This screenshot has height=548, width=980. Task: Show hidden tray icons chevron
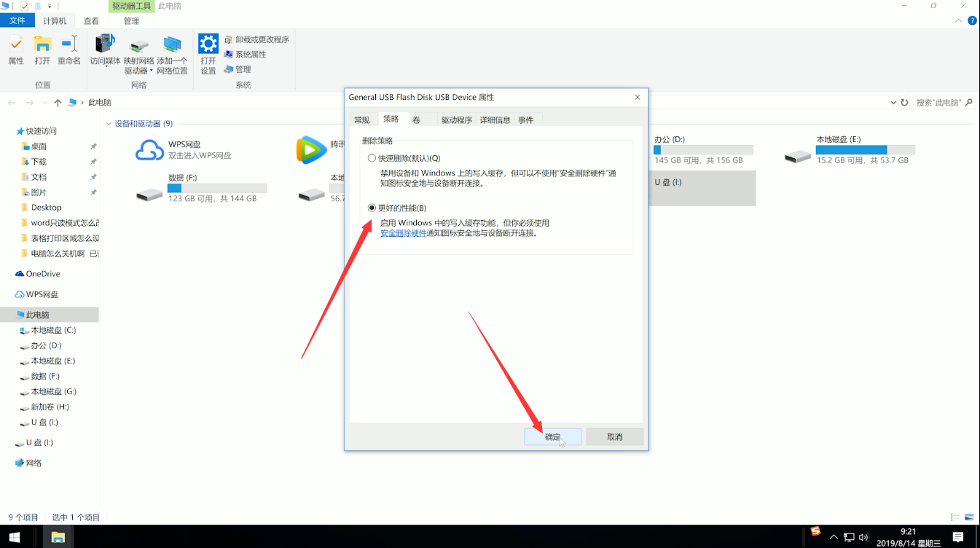[834, 537]
